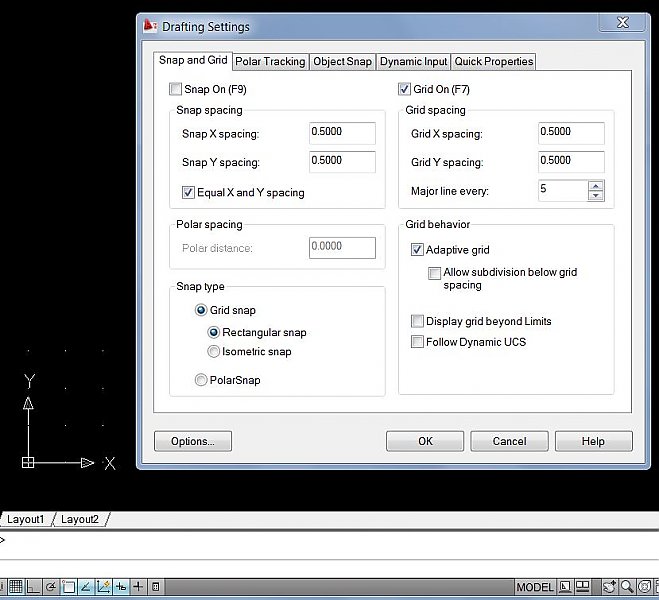The width and height of the screenshot is (659, 600).
Task: Uncheck the Grid On (F7) checkbox
Action: click(404, 89)
